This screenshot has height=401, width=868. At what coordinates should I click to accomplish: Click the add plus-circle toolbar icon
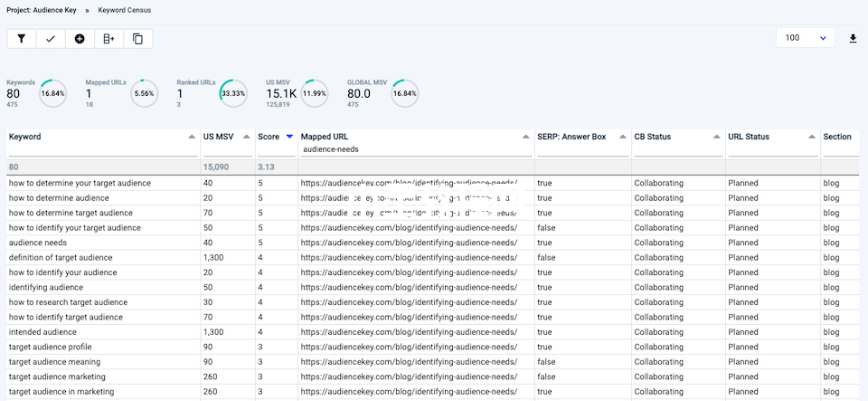80,39
